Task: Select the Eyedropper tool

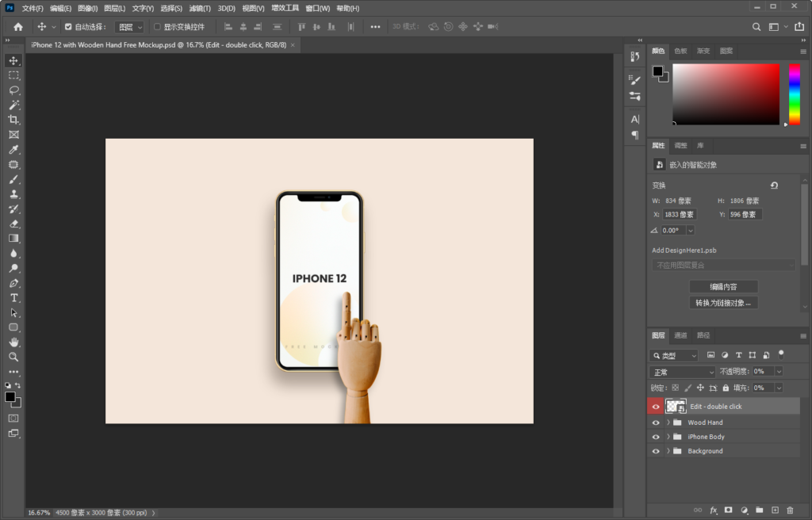Action: point(13,150)
